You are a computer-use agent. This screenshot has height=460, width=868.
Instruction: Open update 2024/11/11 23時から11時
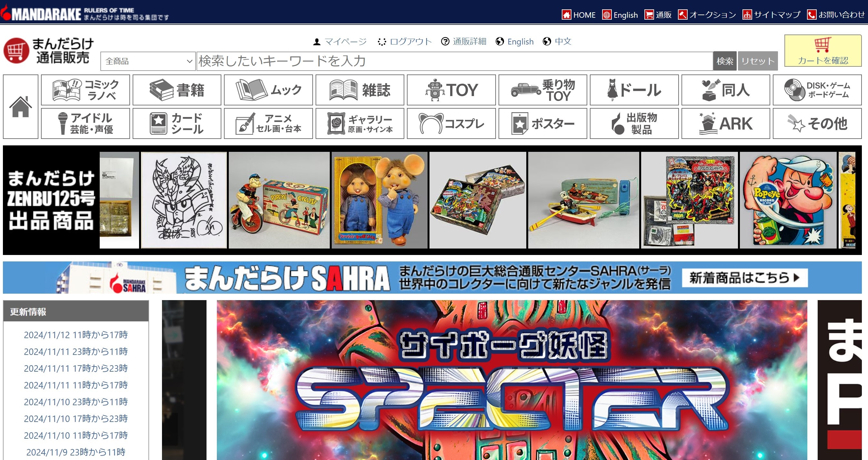tap(76, 352)
